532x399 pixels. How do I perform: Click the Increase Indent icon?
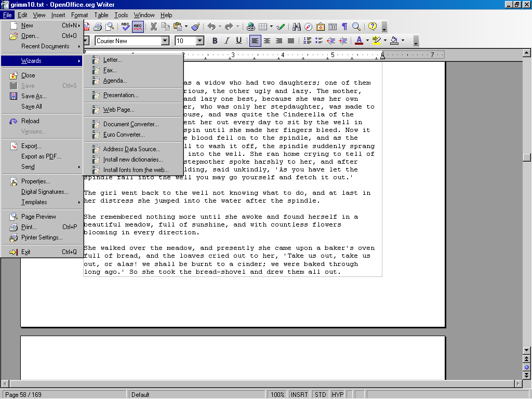343,41
